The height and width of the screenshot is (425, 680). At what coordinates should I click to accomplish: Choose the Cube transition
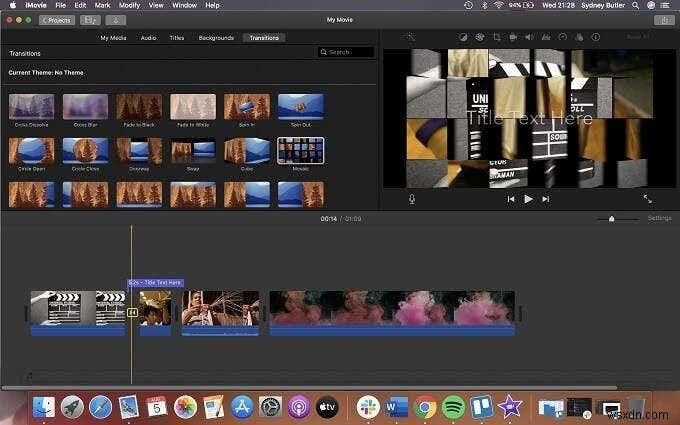(x=247, y=150)
